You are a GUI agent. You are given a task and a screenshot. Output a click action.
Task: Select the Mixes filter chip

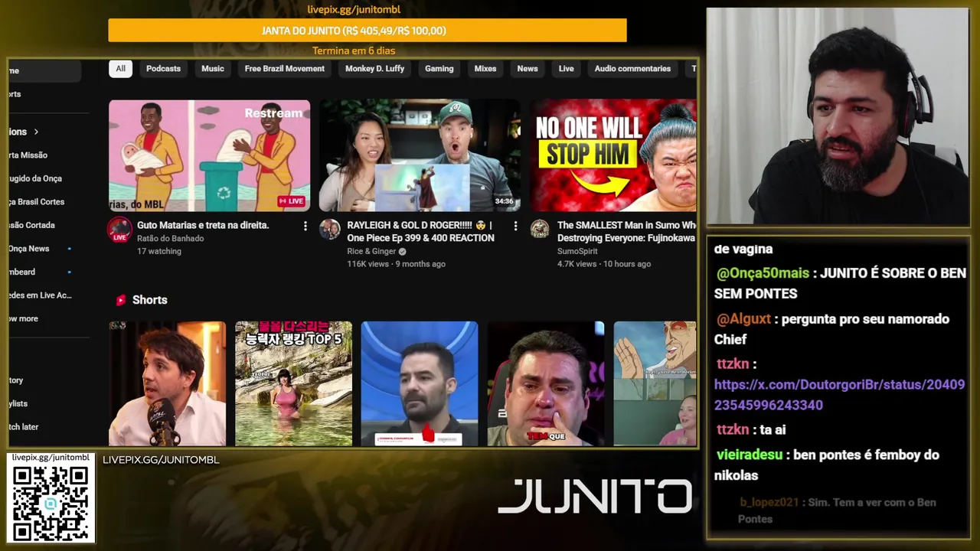pos(485,69)
